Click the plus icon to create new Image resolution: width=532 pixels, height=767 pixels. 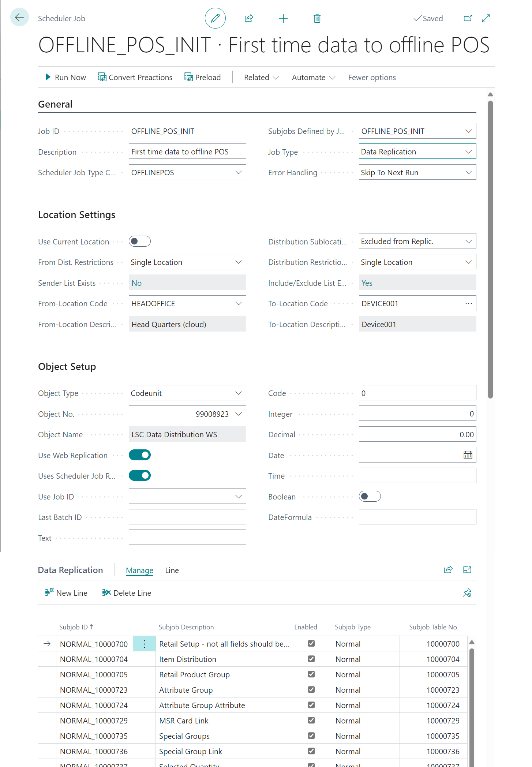pyautogui.click(x=283, y=18)
